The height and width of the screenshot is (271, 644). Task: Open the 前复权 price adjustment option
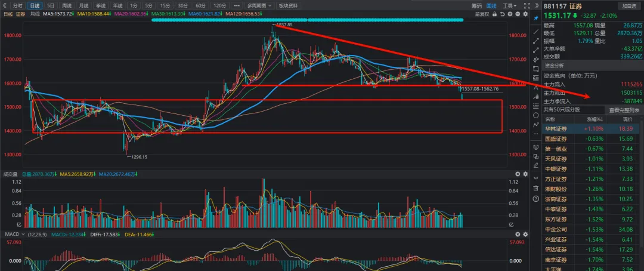coord(482,14)
